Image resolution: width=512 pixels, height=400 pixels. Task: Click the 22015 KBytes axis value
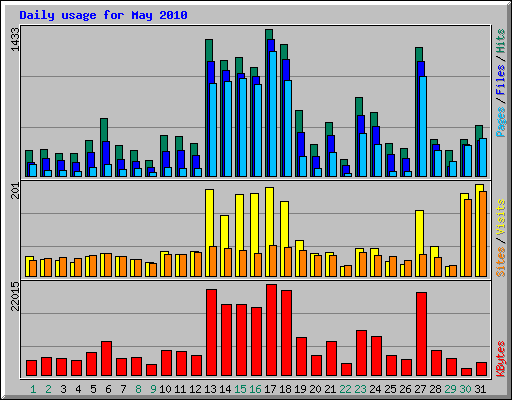click(x=15, y=296)
